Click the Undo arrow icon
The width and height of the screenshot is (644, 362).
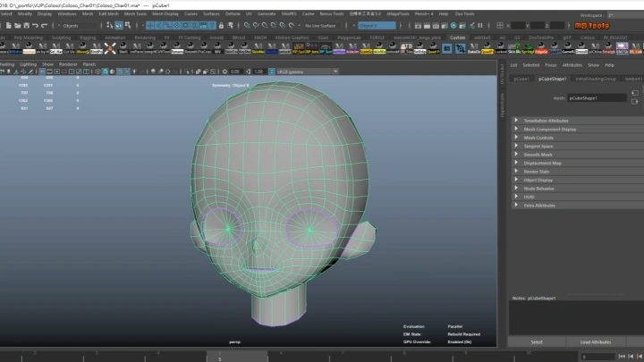[x=35, y=25]
